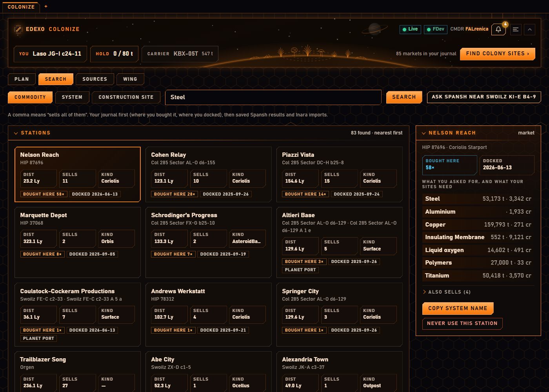Viewport: 549px width, 392px height.
Task: Select the COMMODITY search mode
Action: [30, 97]
